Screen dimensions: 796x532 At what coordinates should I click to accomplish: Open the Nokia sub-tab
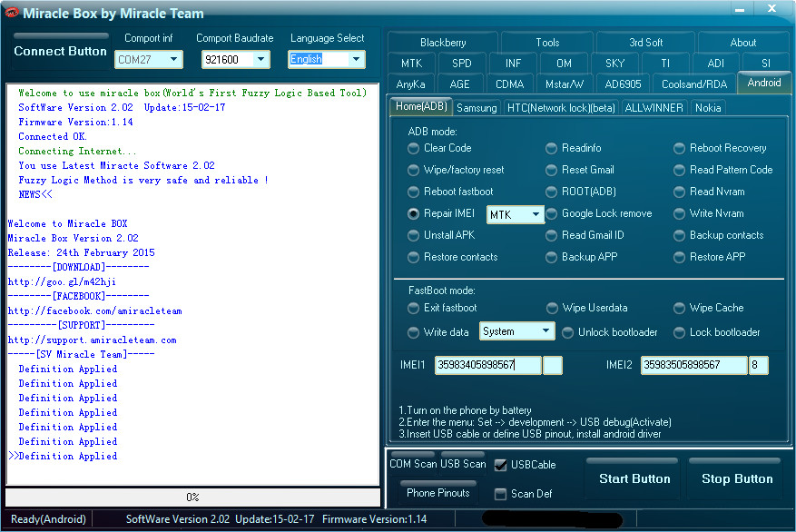click(708, 108)
